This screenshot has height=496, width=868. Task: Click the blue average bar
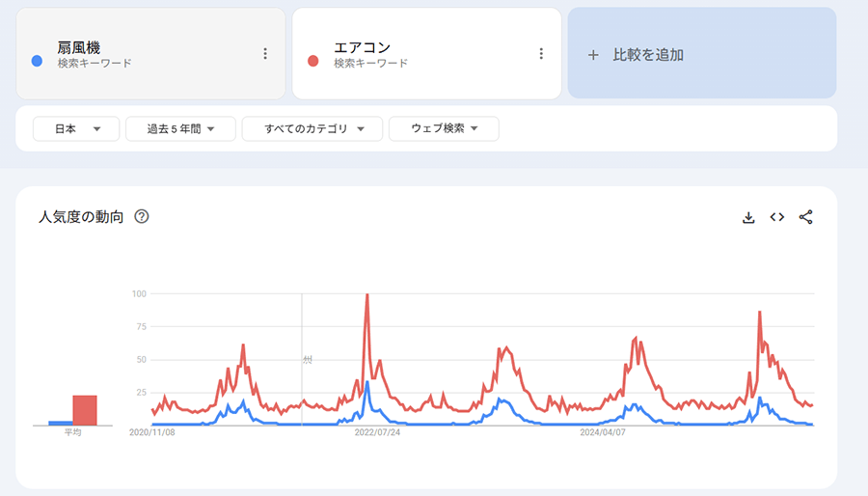point(60,423)
